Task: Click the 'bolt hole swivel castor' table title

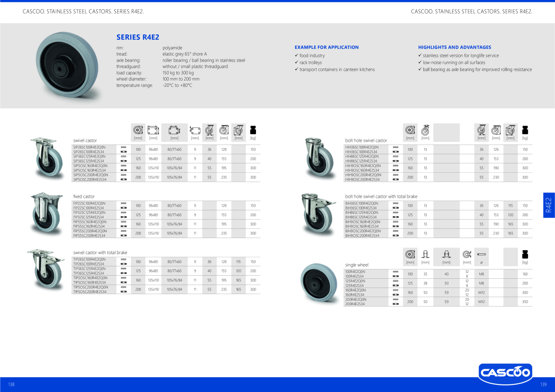Action: tap(366, 141)
